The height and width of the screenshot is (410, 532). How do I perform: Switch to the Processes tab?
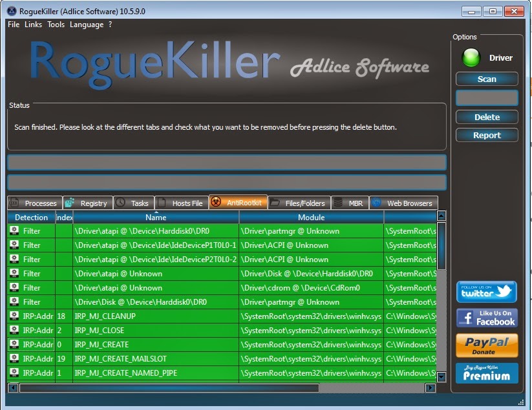[35, 203]
